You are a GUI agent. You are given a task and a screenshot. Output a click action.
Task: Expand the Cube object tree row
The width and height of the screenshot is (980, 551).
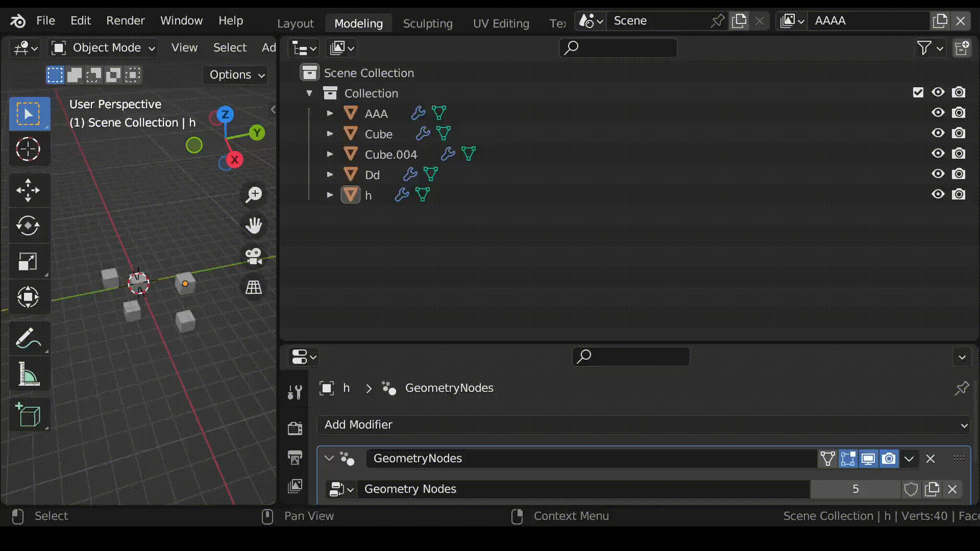pyautogui.click(x=330, y=134)
